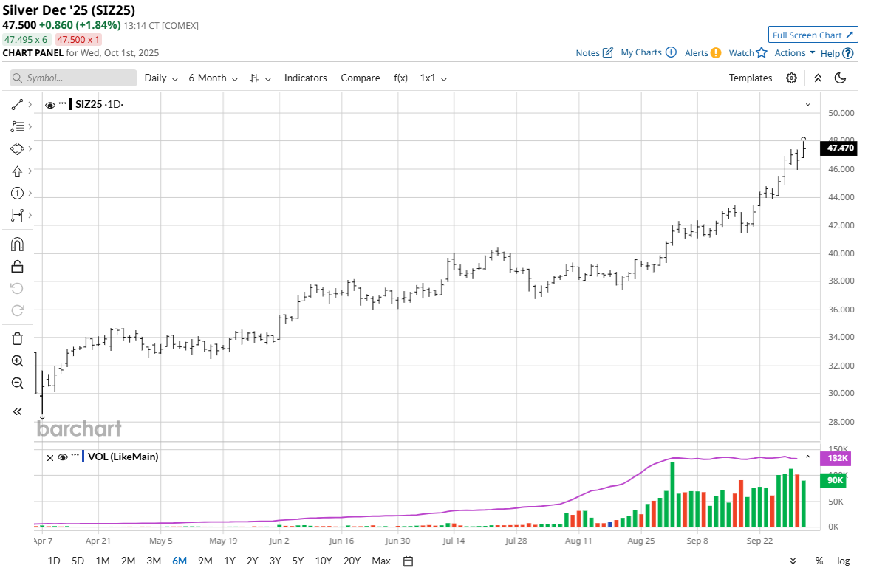Add symbol to Watch list
This screenshot has height=588, width=885.
point(748,52)
